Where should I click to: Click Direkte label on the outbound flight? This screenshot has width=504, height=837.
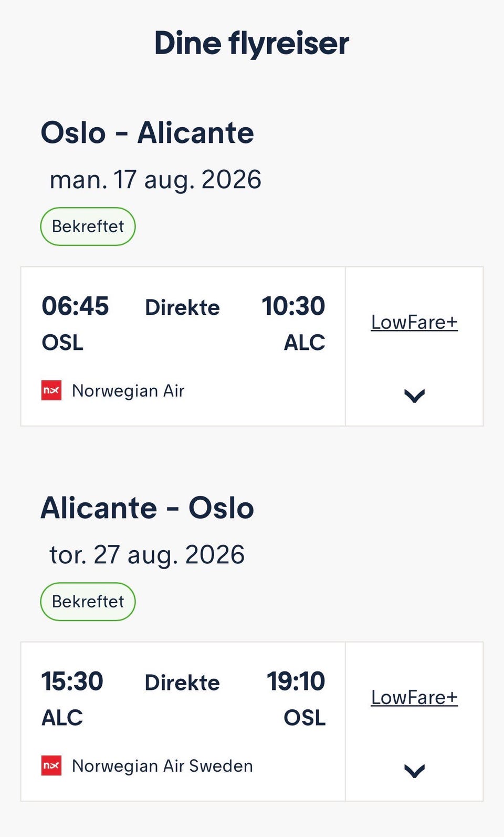point(182,307)
